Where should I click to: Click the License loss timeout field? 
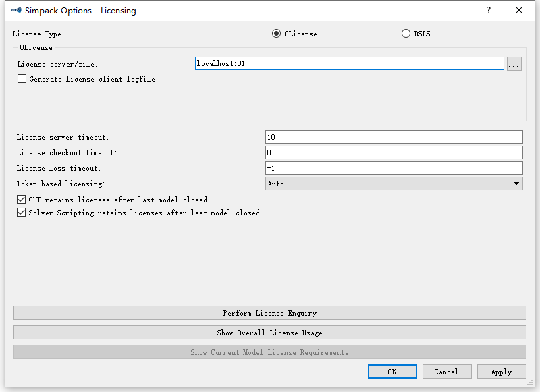click(x=394, y=168)
